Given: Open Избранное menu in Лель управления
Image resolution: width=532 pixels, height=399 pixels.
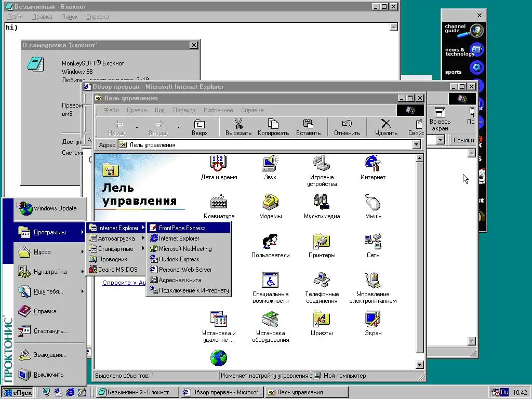Looking at the screenshot, I should click(x=218, y=110).
